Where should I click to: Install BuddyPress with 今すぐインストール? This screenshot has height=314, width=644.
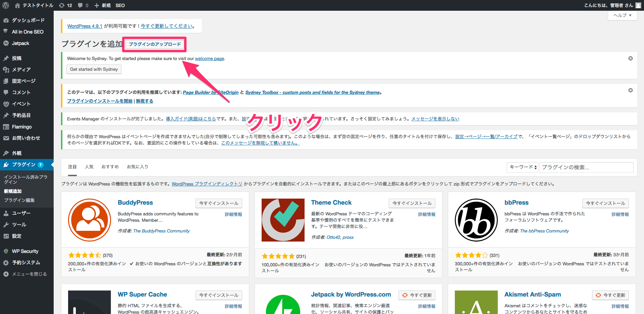(x=219, y=203)
